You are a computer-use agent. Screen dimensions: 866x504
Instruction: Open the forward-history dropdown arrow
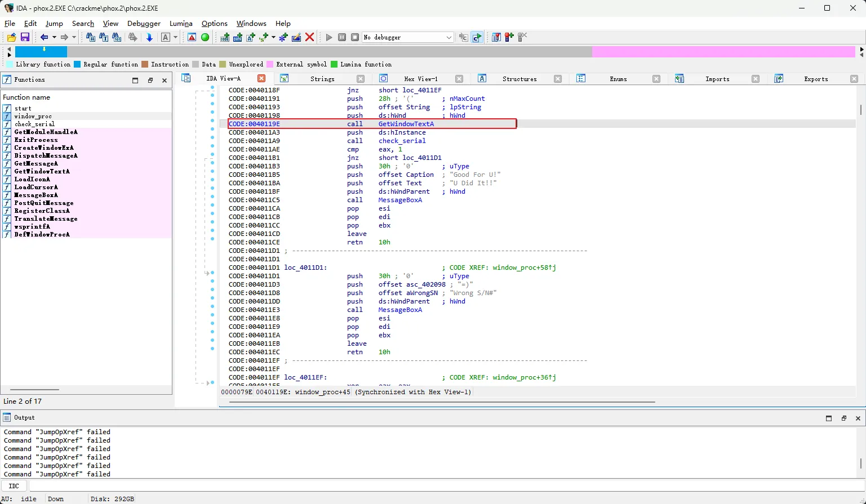[x=74, y=37]
